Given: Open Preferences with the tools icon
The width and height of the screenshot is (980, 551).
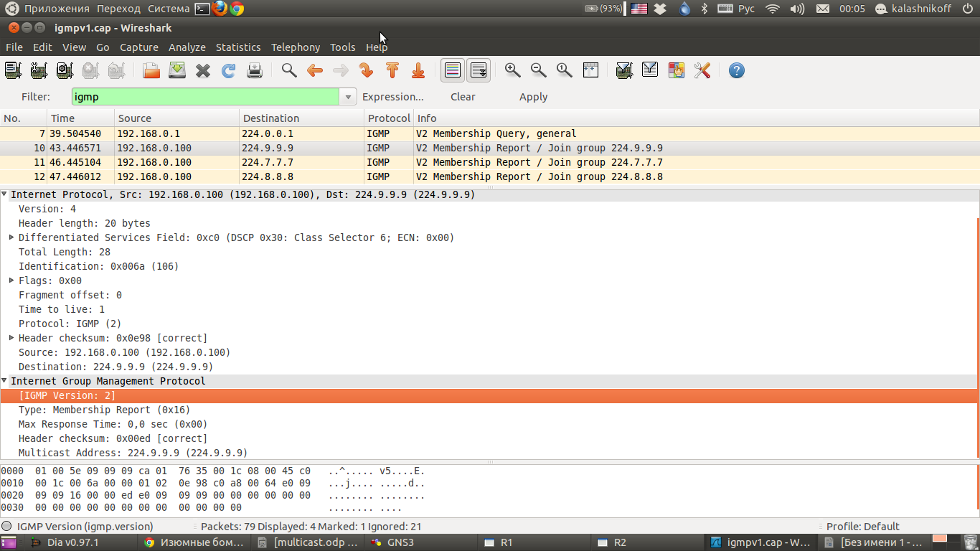Looking at the screenshot, I should coord(702,70).
